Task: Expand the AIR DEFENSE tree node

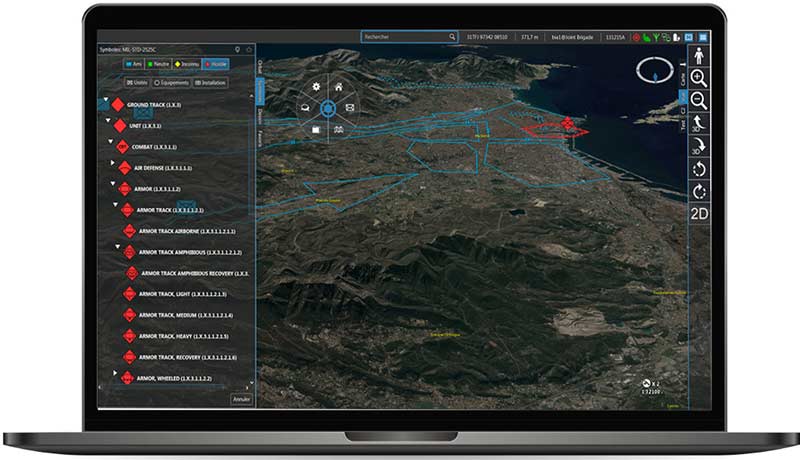Action: [113, 167]
